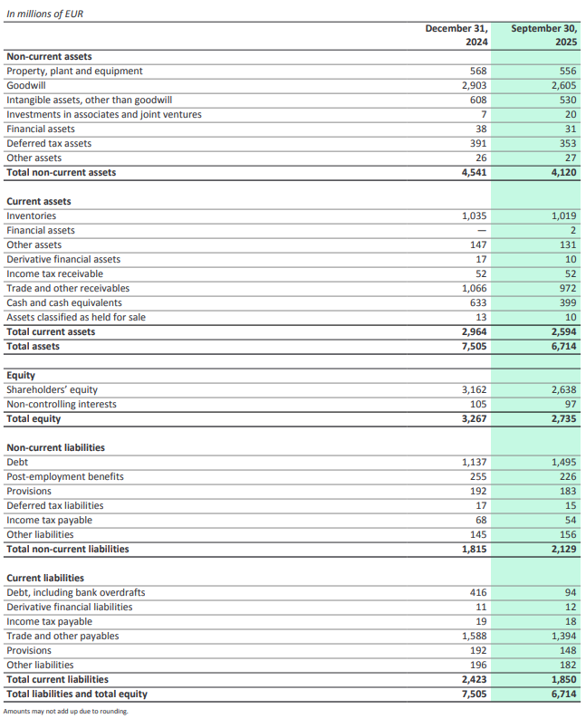Select "Total liabilities and total equity" label
The image size is (586, 728).
(x=77, y=694)
